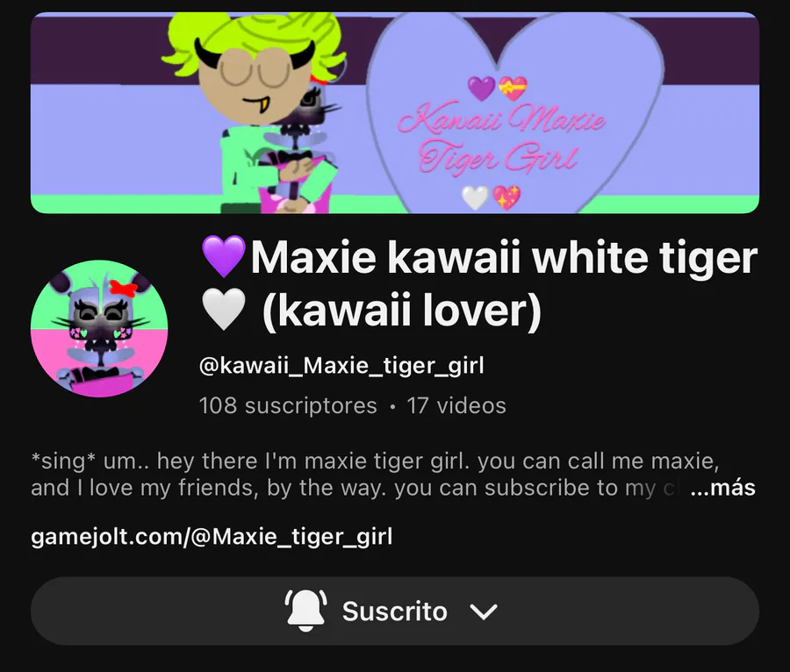Screen dimensions: 790x672
Task: Open the channel profile avatar picture
Action: click(99, 328)
